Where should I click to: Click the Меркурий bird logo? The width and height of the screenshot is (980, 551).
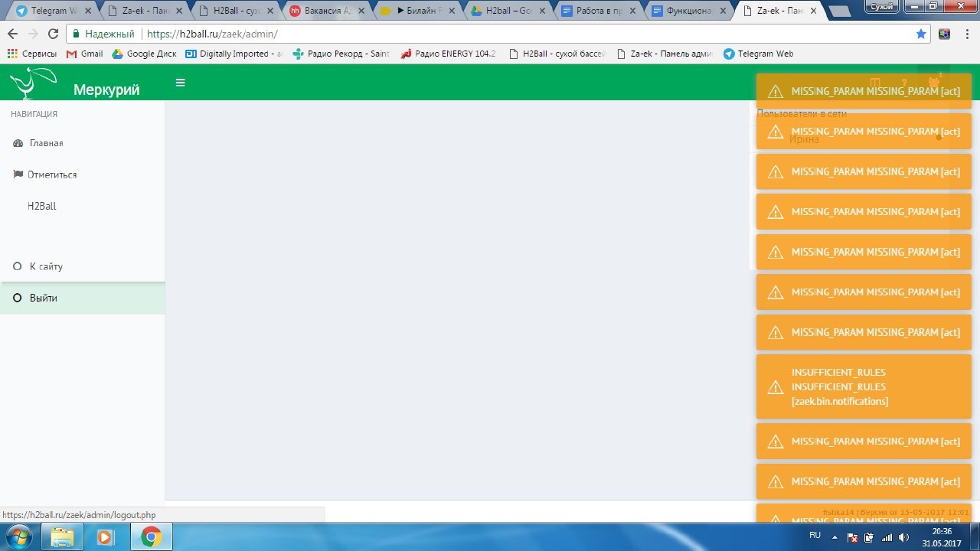click(x=33, y=83)
